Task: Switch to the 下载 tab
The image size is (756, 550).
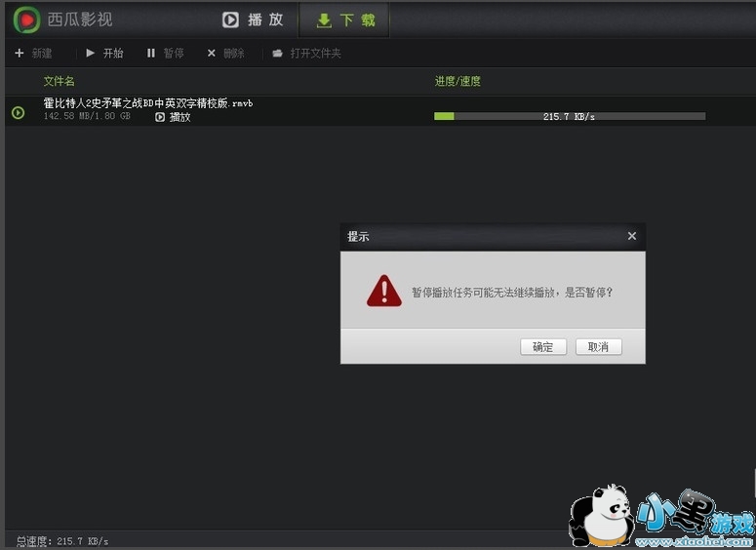Action: (344, 20)
